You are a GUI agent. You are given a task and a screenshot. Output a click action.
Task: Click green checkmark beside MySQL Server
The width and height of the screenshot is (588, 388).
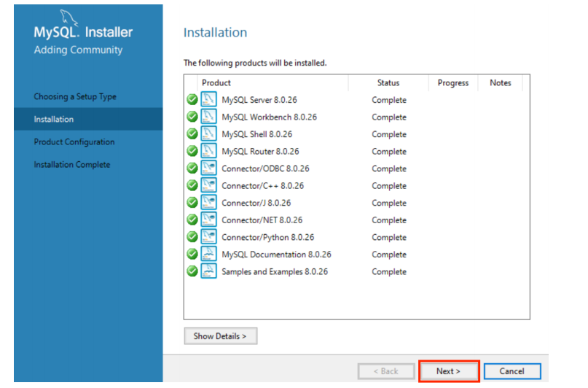192,99
